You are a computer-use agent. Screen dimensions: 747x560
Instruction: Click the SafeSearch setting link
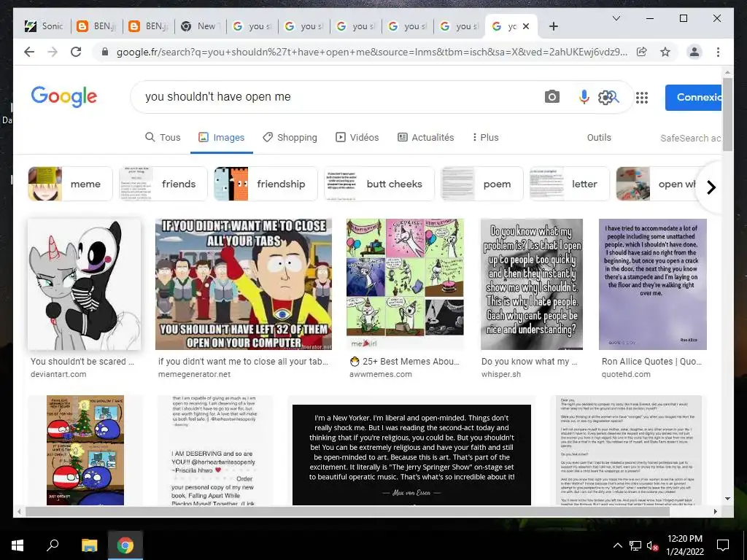click(690, 138)
